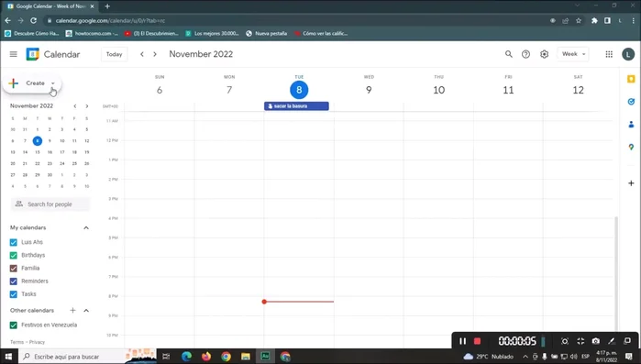641x364 pixels.
Task: Collapse the Other calendars section
Action: pos(86,311)
